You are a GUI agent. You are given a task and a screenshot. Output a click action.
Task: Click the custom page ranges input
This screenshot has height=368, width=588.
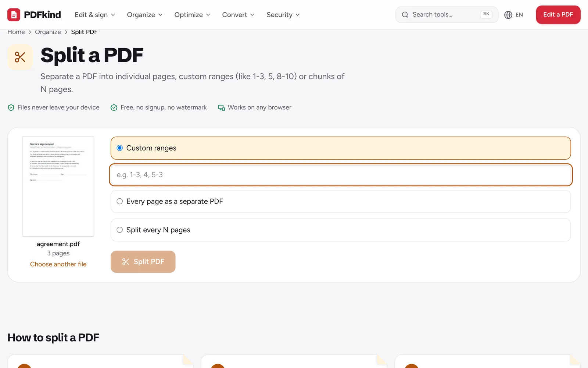click(x=341, y=175)
